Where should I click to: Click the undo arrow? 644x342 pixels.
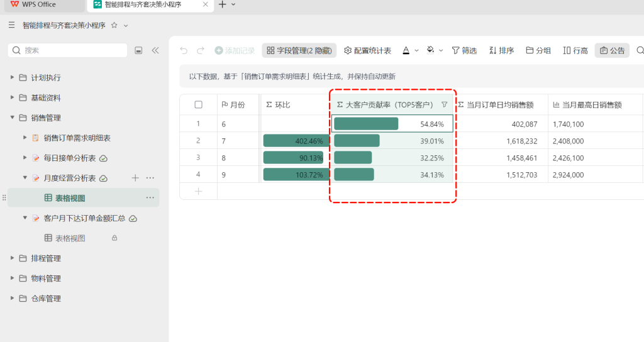184,50
